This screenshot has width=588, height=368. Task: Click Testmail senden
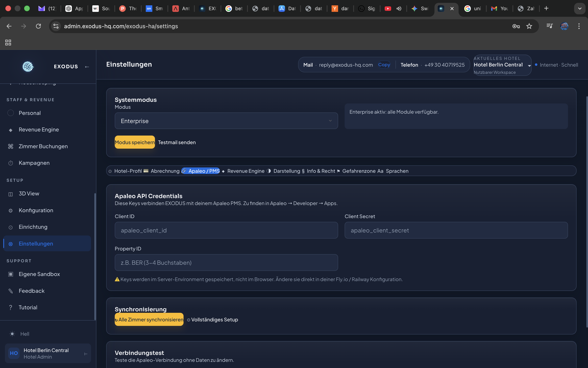[x=177, y=142]
